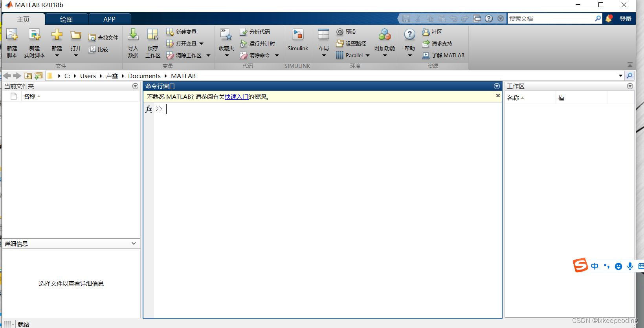Go up one folder level icon
This screenshot has width=644, height=328.
(x=28, y=76)
